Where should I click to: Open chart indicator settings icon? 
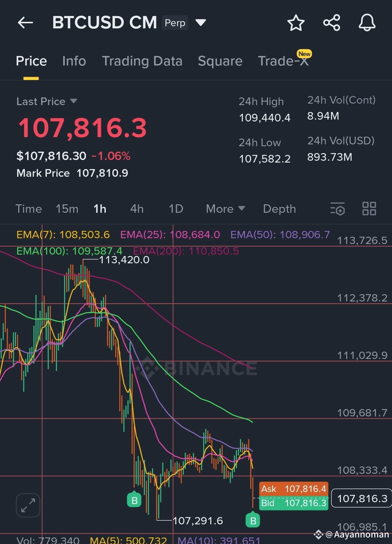(x=337, y=209)
